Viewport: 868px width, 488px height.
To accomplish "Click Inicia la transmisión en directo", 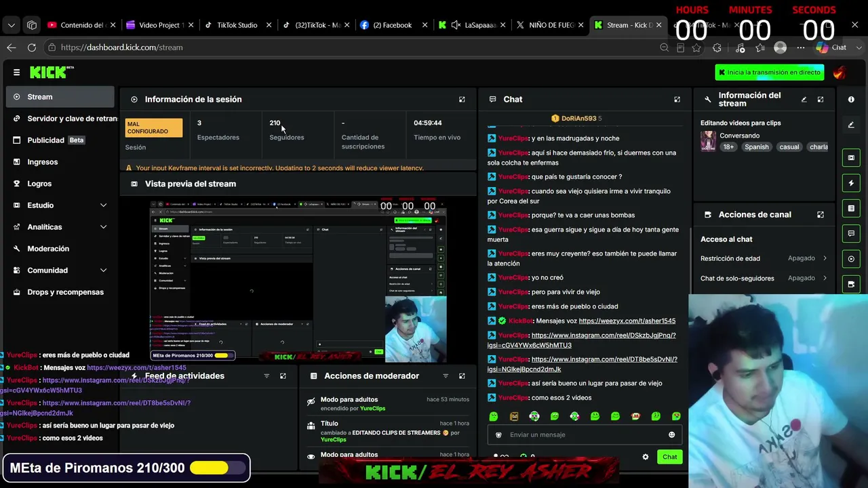I will (x=770, y=73).
